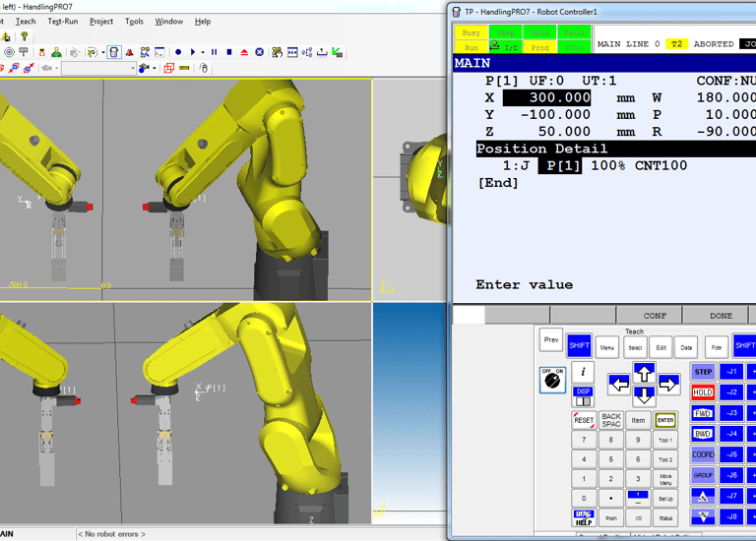Click the GROUP key on pendant
756x541 pixels.
[x=703, y=475]
